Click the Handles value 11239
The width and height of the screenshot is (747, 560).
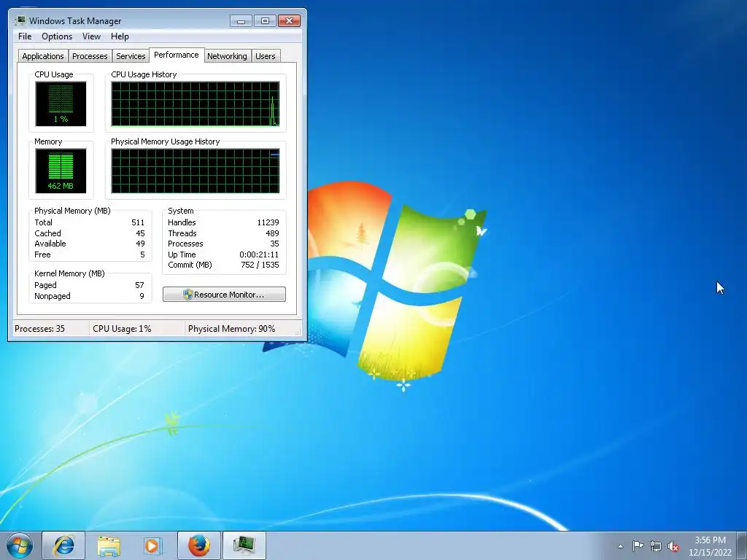(268, 222)
